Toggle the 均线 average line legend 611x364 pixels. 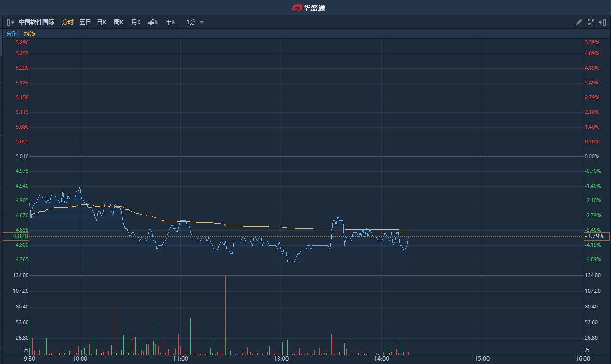point(29,34)
